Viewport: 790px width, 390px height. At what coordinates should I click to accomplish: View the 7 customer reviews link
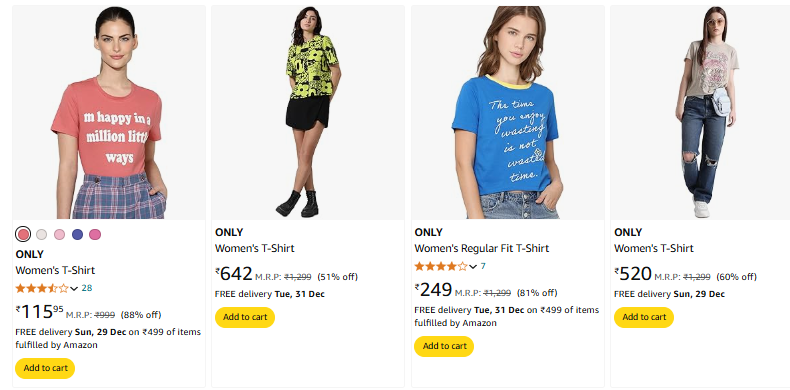coord(483,266)
